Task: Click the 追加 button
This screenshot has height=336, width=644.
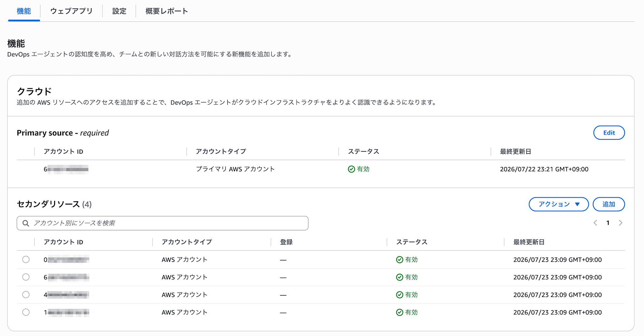Action: tap(609, 204)
